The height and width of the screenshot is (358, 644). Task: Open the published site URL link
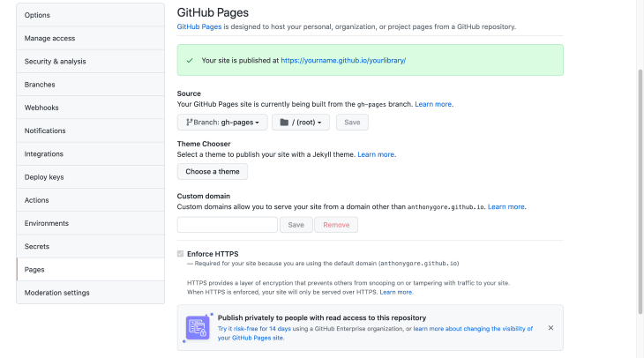point(343,60)
